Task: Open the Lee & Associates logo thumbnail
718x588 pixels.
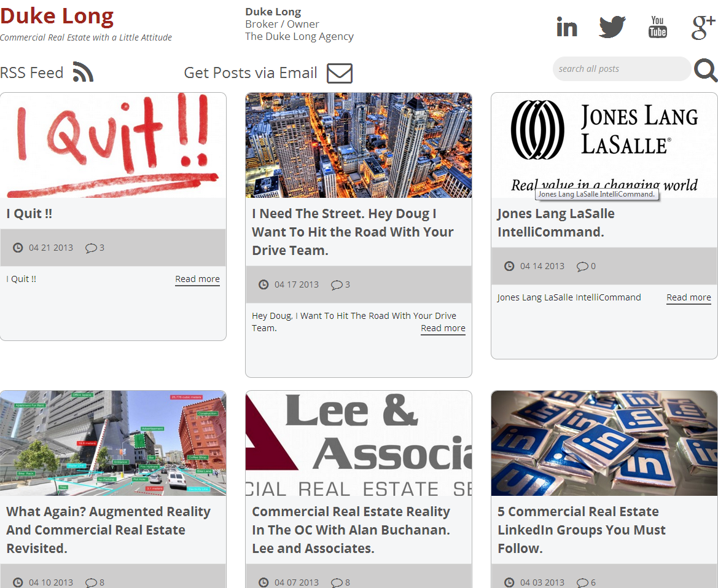Action: click(x=359, y=443)
